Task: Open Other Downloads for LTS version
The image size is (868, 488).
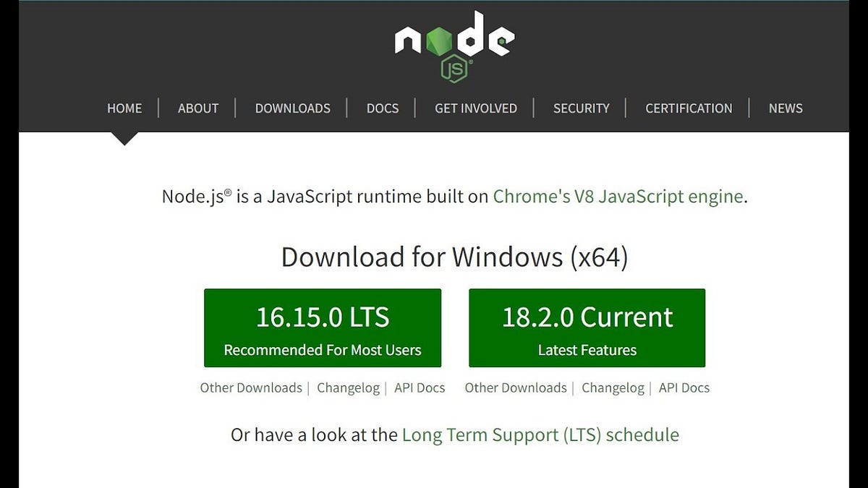Action: click(250, 388)
